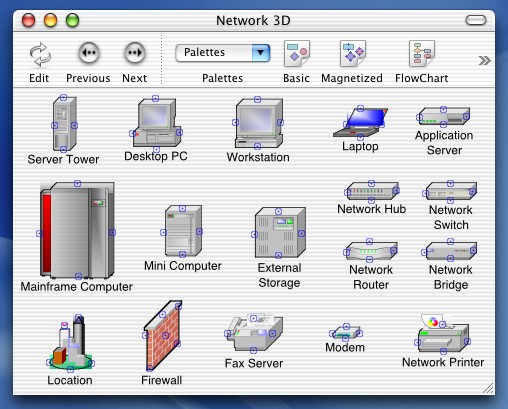Screen dimensions: 508x409
Task: Select the Mainframe Computer shape
Action: [x=77, y=230]
